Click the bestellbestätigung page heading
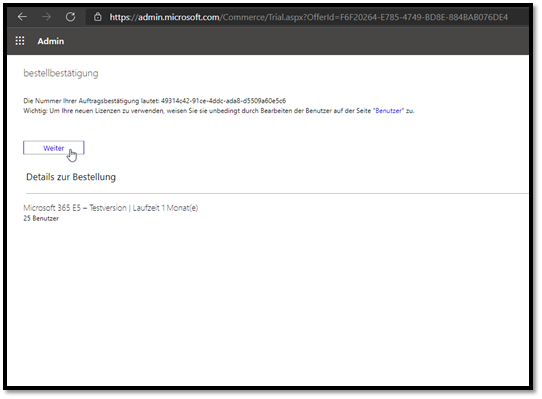 click(61, 73)
